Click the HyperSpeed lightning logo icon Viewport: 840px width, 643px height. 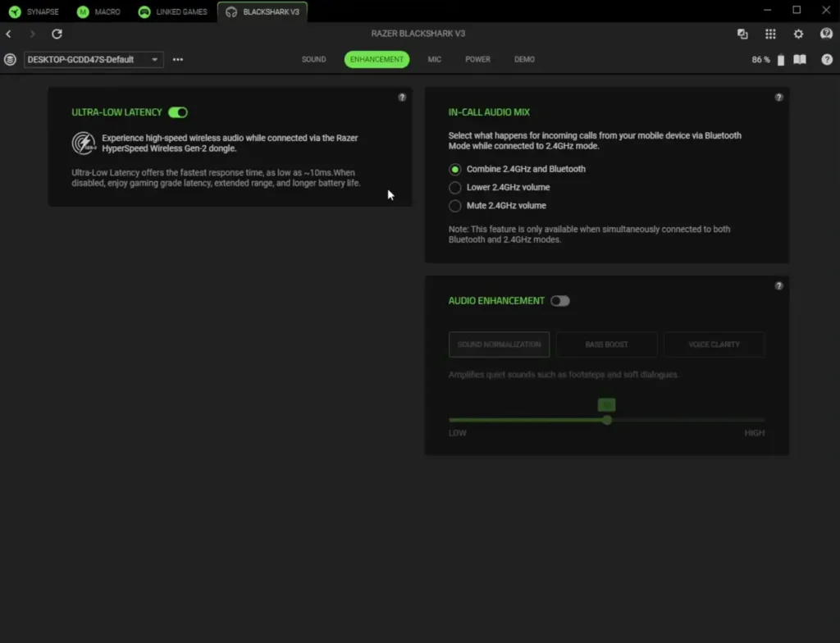[x=84, y=143]
